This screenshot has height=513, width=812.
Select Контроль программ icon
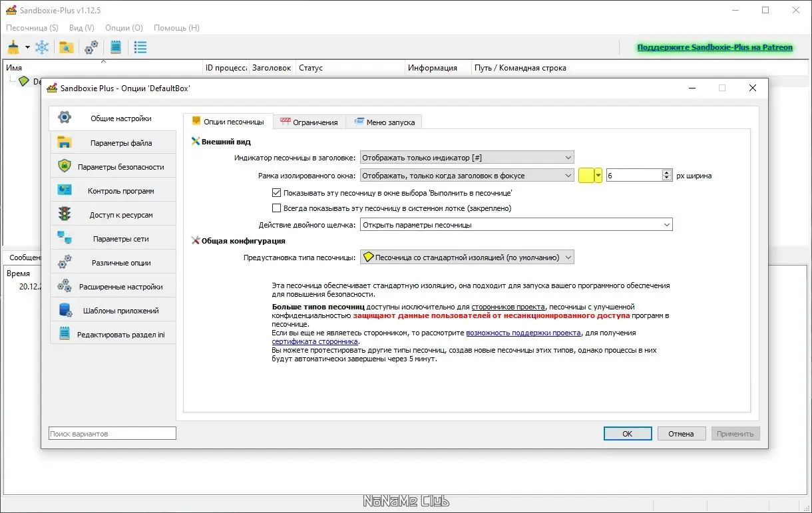tap(65, 190)
